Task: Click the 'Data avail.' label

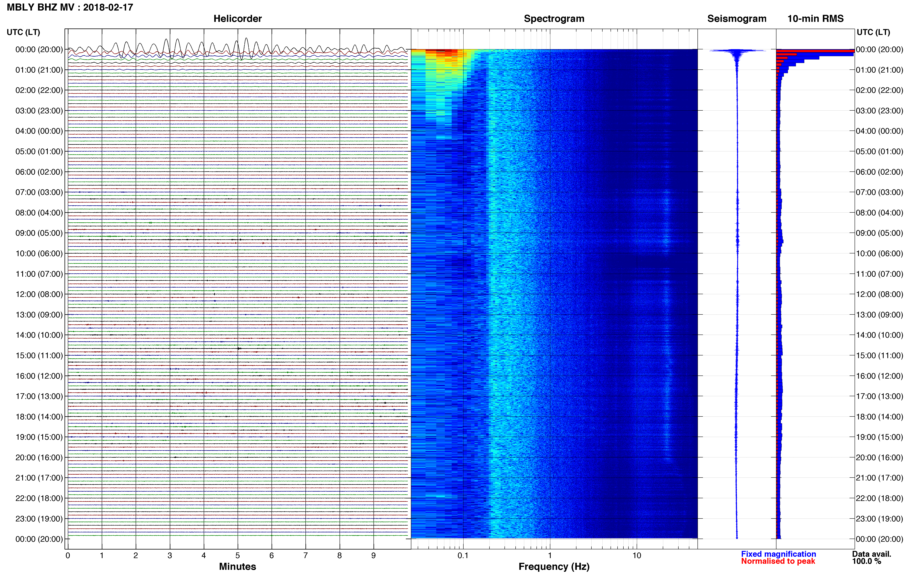Action: coord(872,554)
